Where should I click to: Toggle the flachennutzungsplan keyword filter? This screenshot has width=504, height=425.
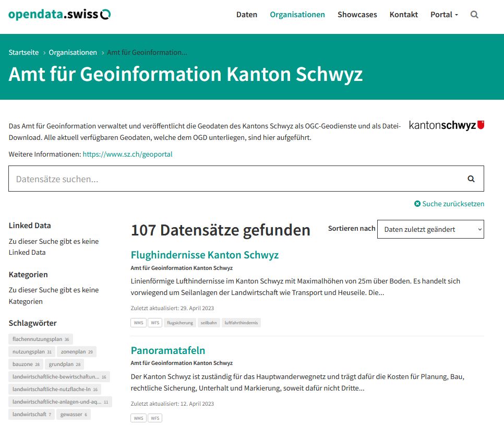41,339
